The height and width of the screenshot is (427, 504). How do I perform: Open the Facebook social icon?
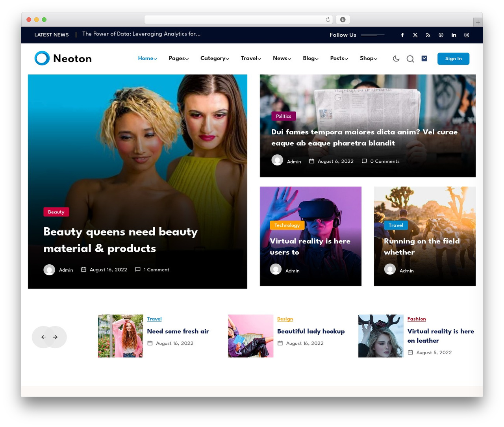click(x=402, y=35)
